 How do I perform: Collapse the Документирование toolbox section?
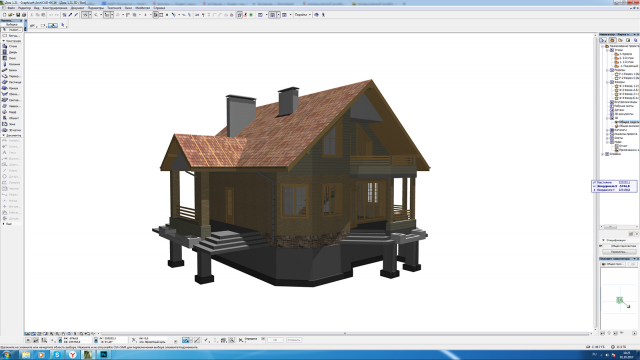point(4,135)
